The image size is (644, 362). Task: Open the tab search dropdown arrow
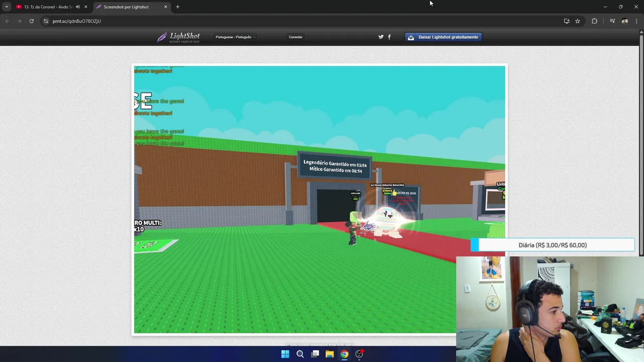(x=7, y=7)
